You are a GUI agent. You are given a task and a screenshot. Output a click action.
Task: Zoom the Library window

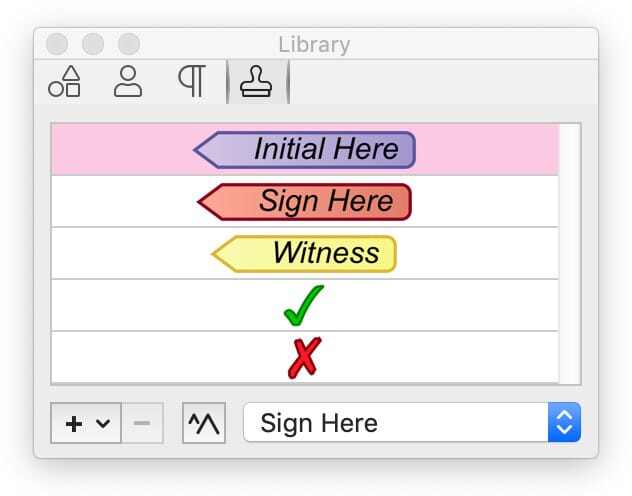click(129, 44)
